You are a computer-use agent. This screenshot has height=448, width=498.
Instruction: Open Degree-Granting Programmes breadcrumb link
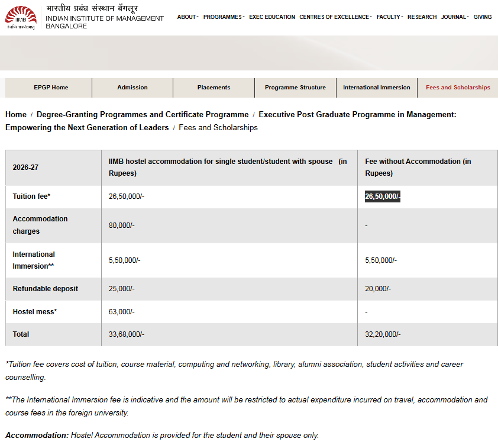pyautogui.click(x=143, y=114)
